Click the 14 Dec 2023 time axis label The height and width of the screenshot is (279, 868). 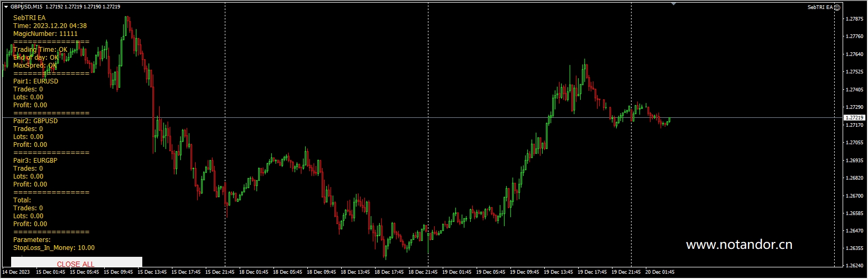tap(16, 272)
